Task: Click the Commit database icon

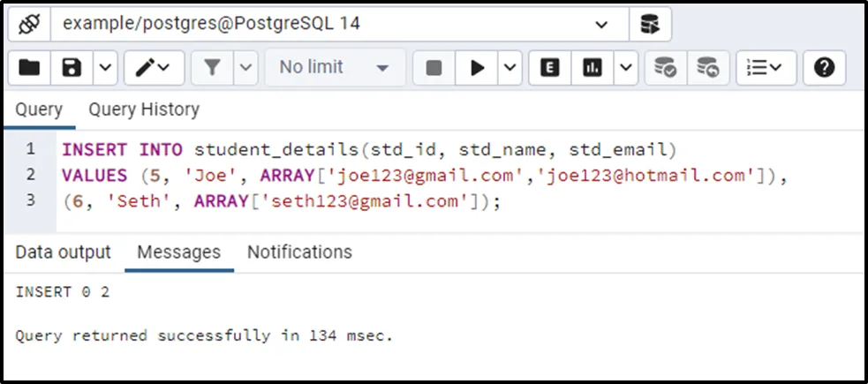Action: coord(666,68)
